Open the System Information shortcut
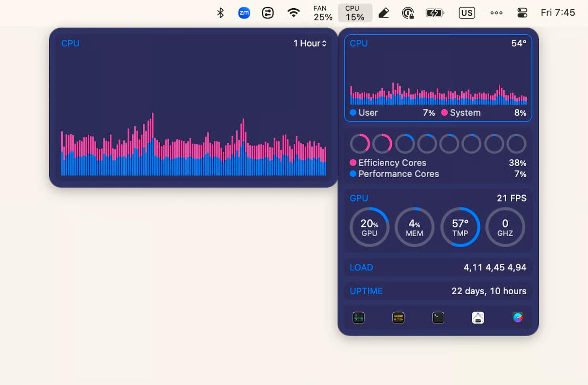The image size is (588, 385). pyautogui.click(x=478, y=318)
